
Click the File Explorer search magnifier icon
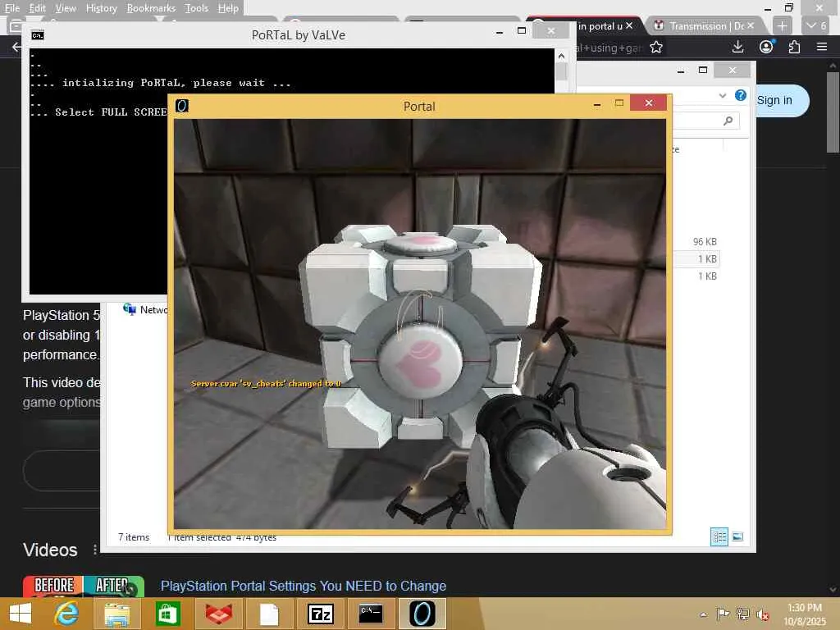coord(728,121)
